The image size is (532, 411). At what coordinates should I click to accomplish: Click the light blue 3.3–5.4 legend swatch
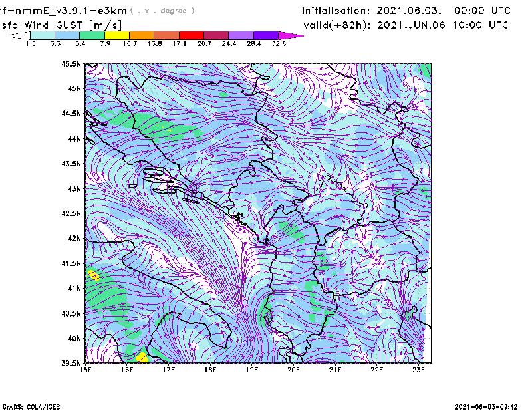pos(67,35)
